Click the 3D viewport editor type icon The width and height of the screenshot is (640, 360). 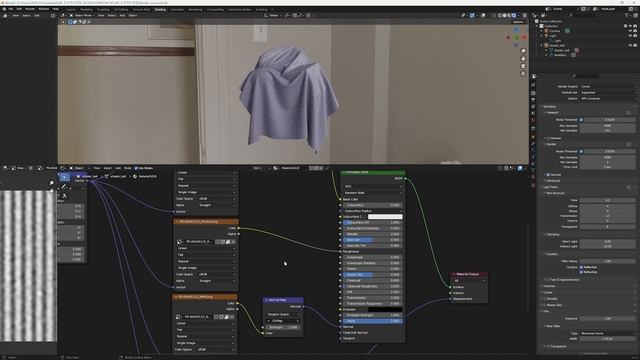click(63, 16)
